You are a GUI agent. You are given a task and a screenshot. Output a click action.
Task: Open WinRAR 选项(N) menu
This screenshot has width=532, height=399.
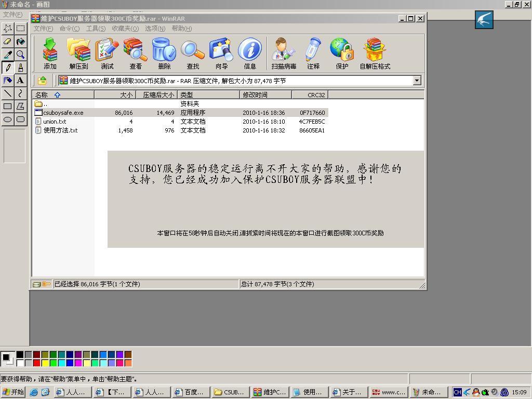pos(155,29)
